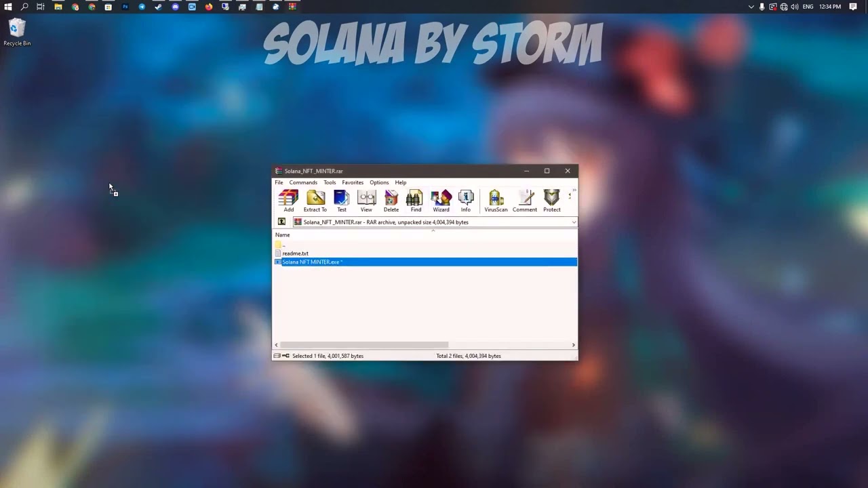Open the 12:34 PM clock flyout
Screen dimensions: 868x488
830,7
